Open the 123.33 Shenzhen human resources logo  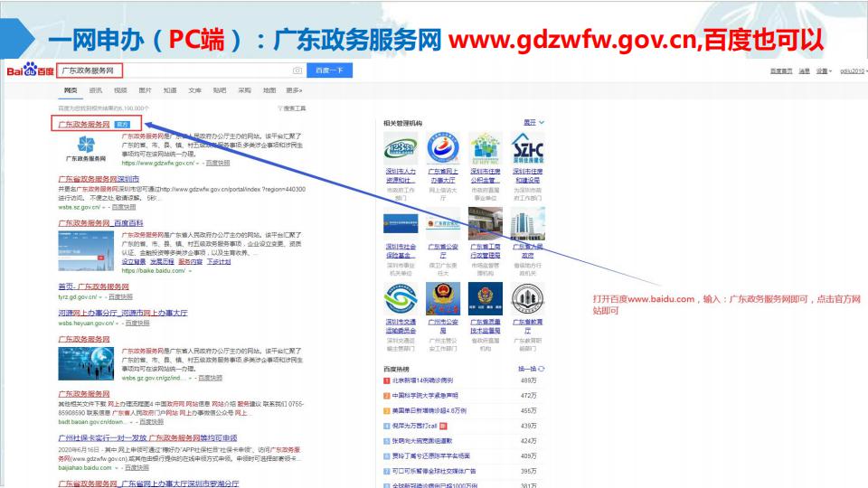401,148
